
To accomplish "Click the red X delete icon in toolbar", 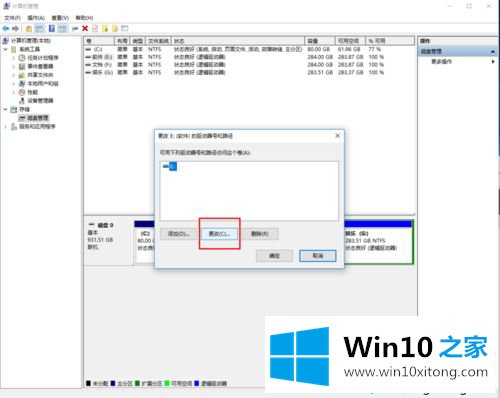I will click(85, 29).
